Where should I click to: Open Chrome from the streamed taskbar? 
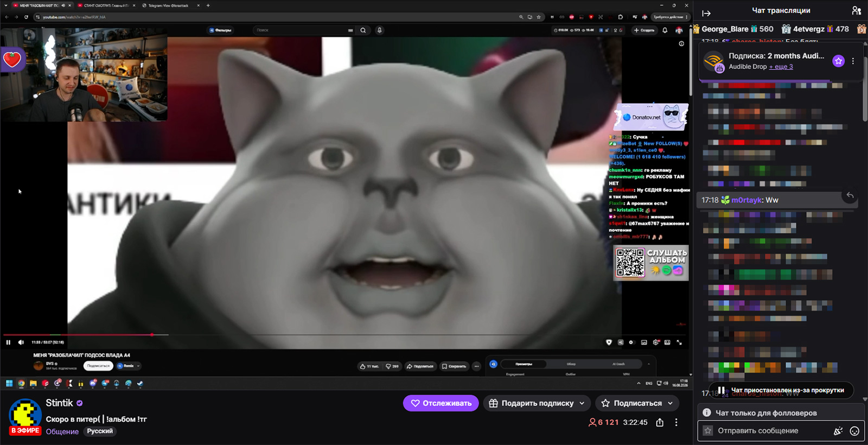pos(21,383)
